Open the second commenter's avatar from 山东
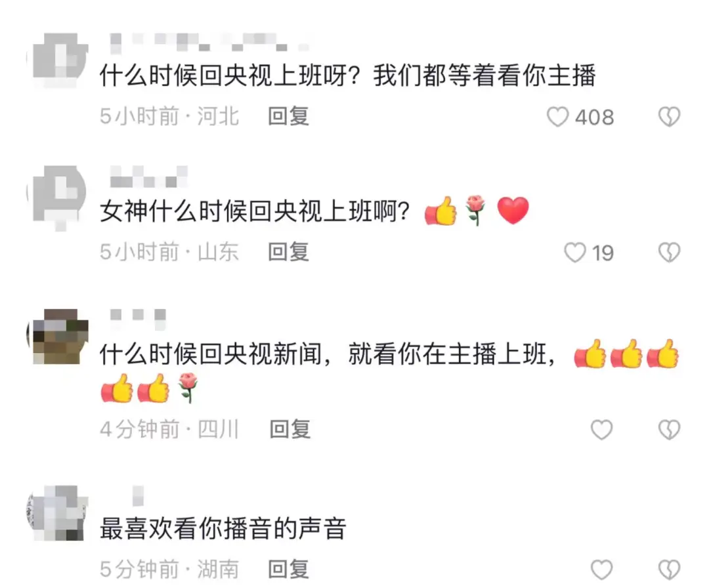This screenshot has height=588, width=709. [x=58, y=197]
